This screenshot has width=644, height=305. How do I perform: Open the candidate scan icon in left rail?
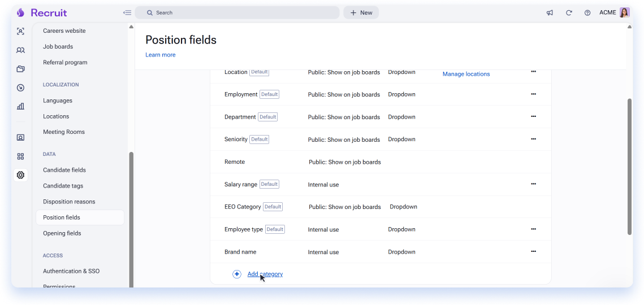point(20,31)
